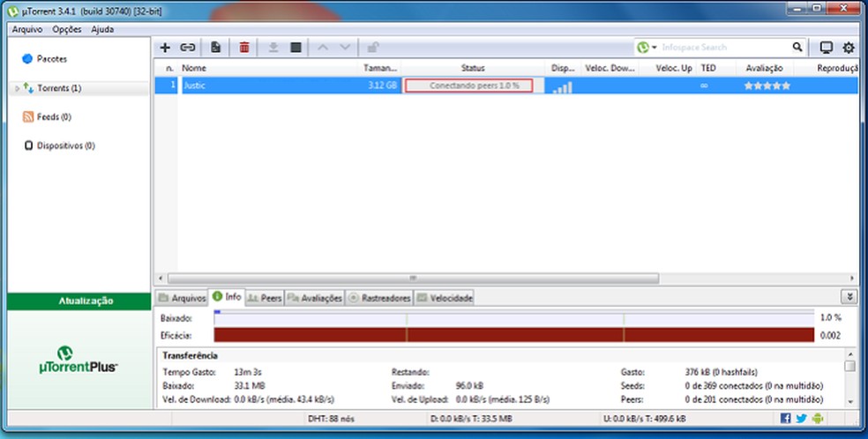Viewport: 868px width, 439px height.
Task: Sort by Avaliação column header
Action: tap(765, 68)
